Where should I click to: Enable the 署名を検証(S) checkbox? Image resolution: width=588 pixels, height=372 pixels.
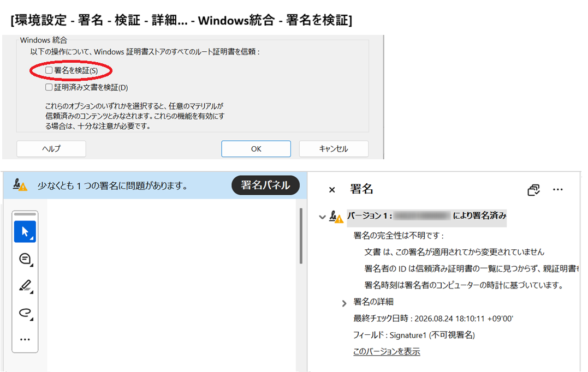(x=49, y=70)
